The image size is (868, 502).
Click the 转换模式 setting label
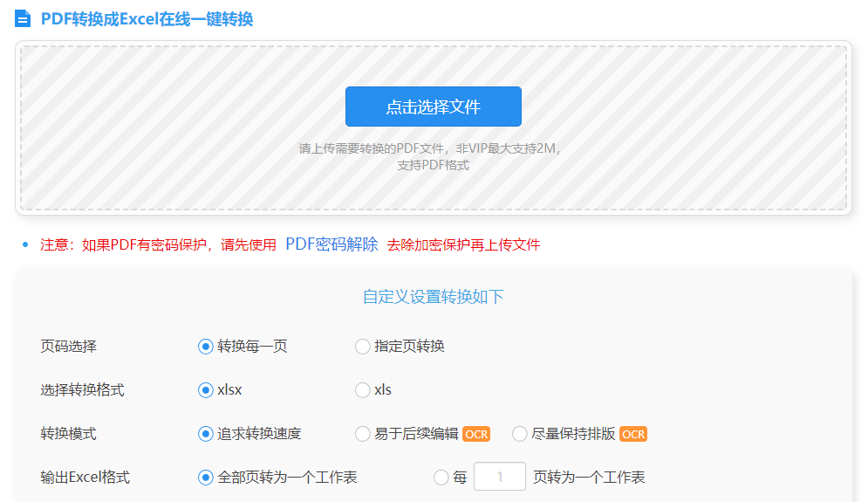[69, 434]
